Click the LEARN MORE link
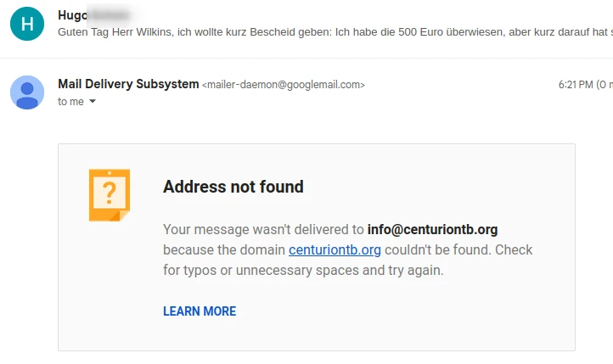The image size is (613, 364). tap(200, 311)
